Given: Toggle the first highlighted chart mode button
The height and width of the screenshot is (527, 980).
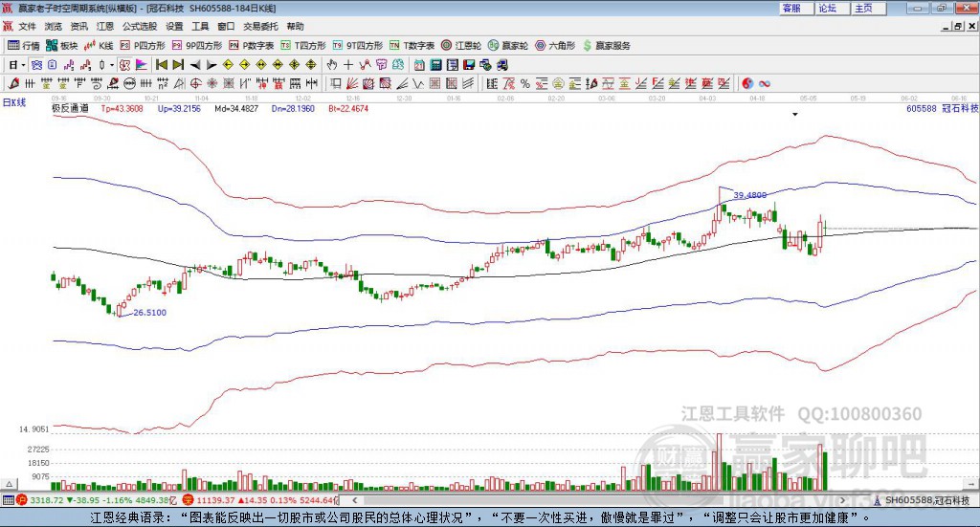Looking at the screenshot, I should click(36, 65).
